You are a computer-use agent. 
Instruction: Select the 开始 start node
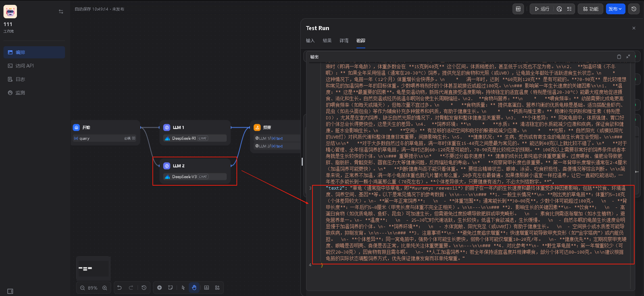106,132
